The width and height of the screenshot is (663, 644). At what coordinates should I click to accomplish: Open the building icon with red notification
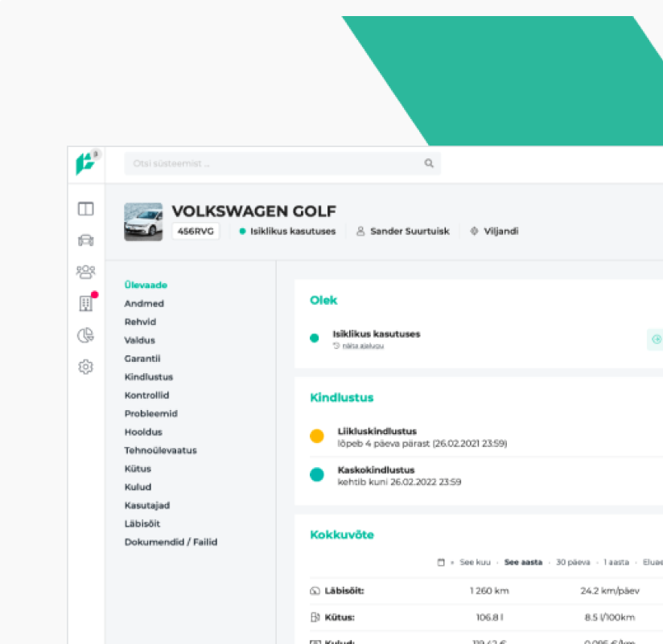[86, 303]
